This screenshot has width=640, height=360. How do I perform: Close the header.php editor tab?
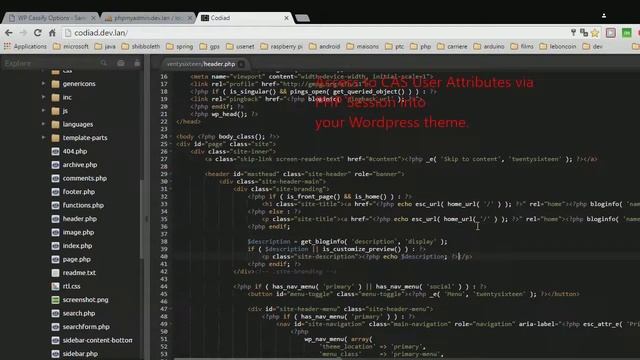[242, 64]
